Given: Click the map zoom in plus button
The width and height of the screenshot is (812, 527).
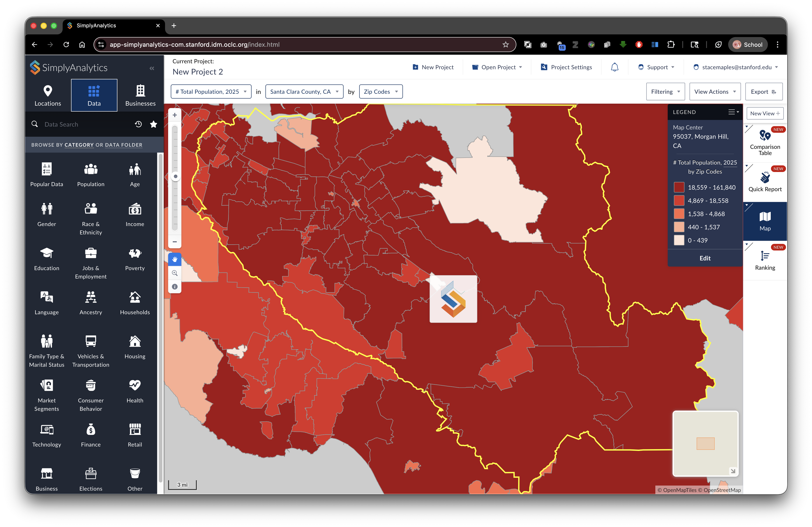Looking at the screenshot, I should click(x=175, y=115).
